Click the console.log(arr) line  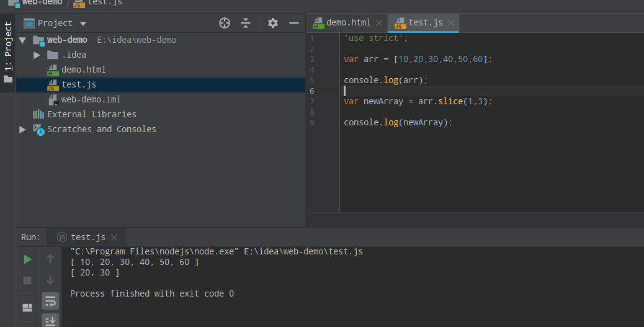pos(386,80)
